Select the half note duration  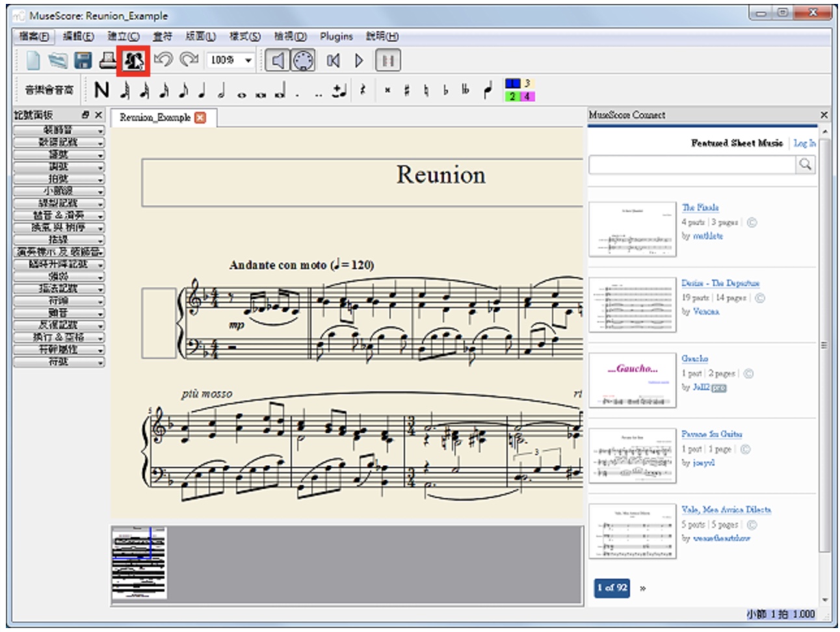pos(222,90)
